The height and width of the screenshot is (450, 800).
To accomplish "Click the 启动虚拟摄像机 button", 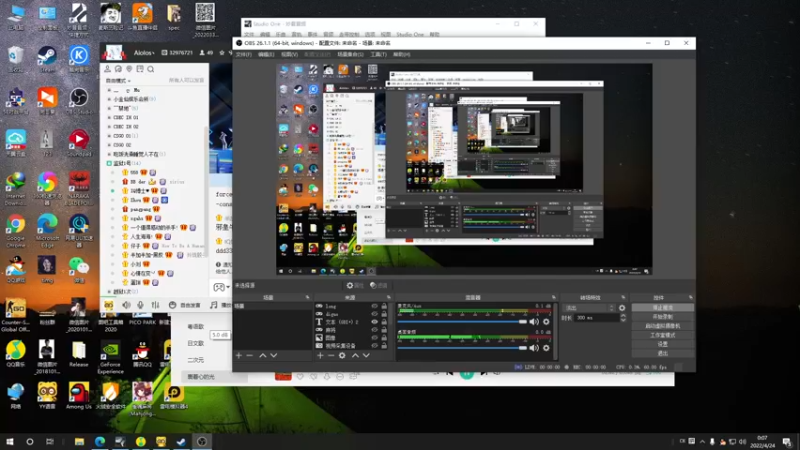I will (x=662, y=326).
